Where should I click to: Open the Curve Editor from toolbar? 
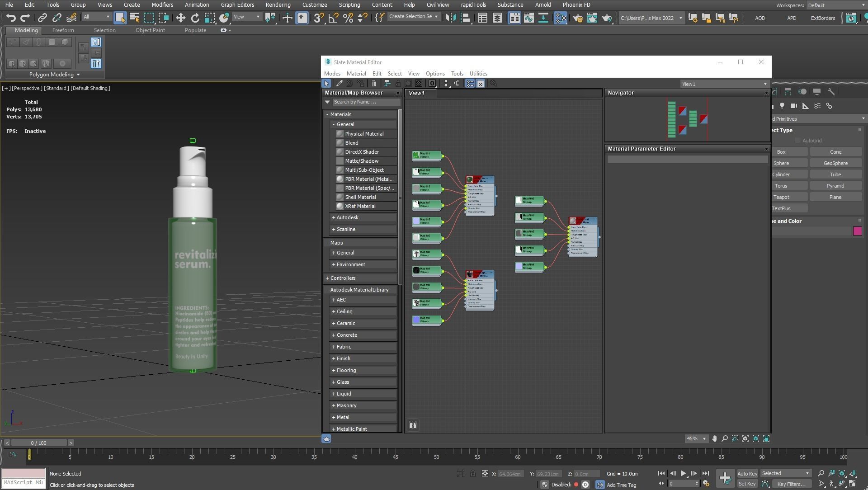tap(528, 18)
